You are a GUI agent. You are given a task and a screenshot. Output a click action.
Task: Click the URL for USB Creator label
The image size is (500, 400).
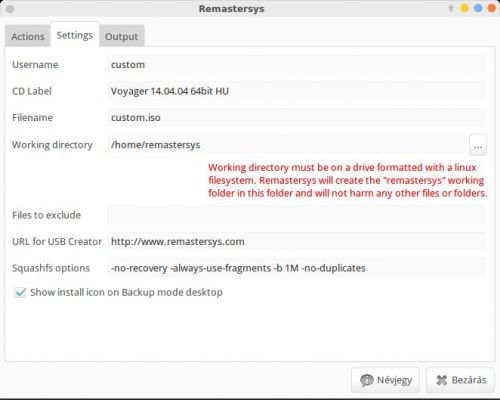57,242
